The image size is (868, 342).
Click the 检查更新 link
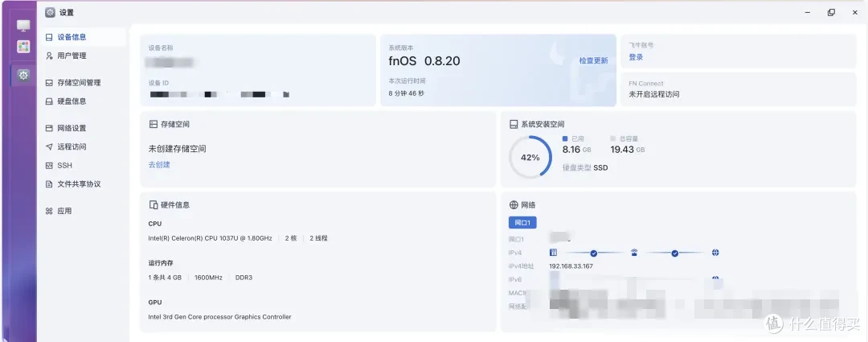tap(593, 61)
